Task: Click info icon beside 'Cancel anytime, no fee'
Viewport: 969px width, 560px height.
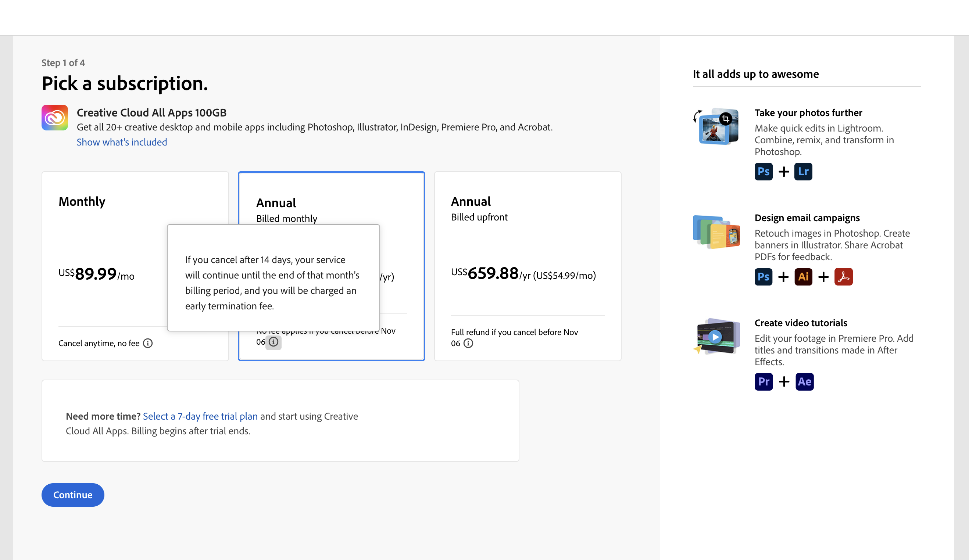Action: point(148,343)
